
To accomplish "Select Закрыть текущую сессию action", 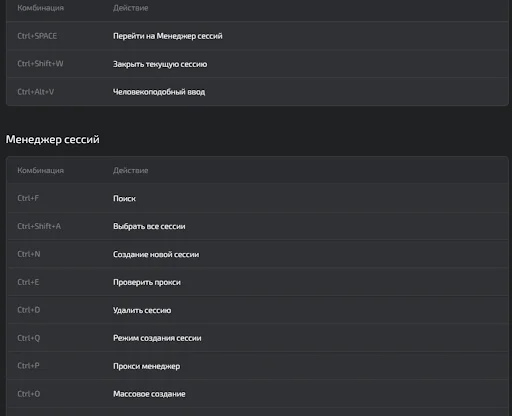I will pos(160,64).
